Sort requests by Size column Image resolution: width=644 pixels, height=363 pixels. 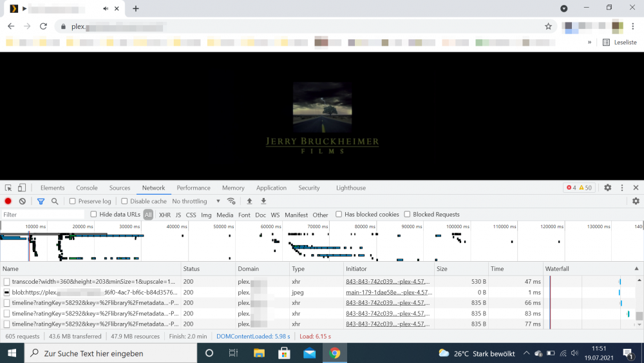(461, 268)
